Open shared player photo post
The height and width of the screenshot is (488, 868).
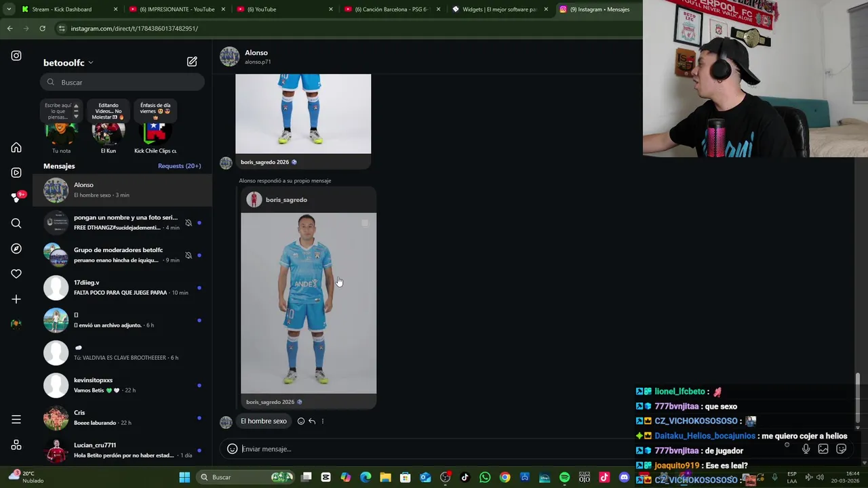click(x=309, y=303)
